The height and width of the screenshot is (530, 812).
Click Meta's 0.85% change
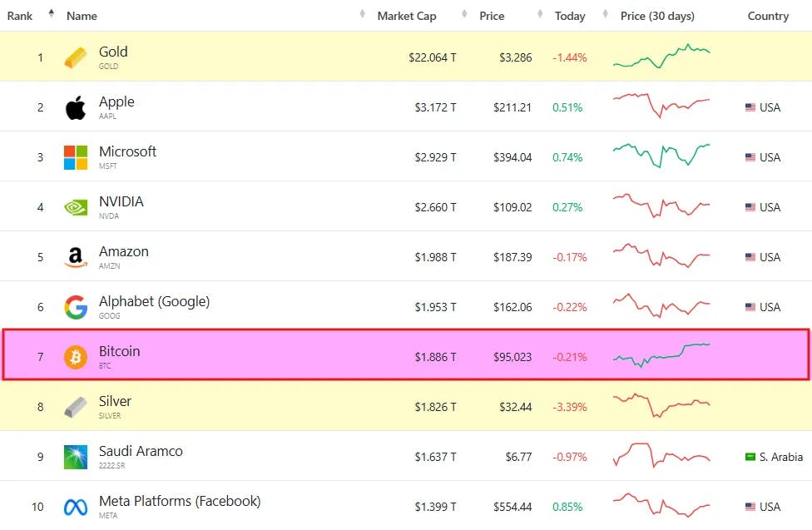point(567,508)
